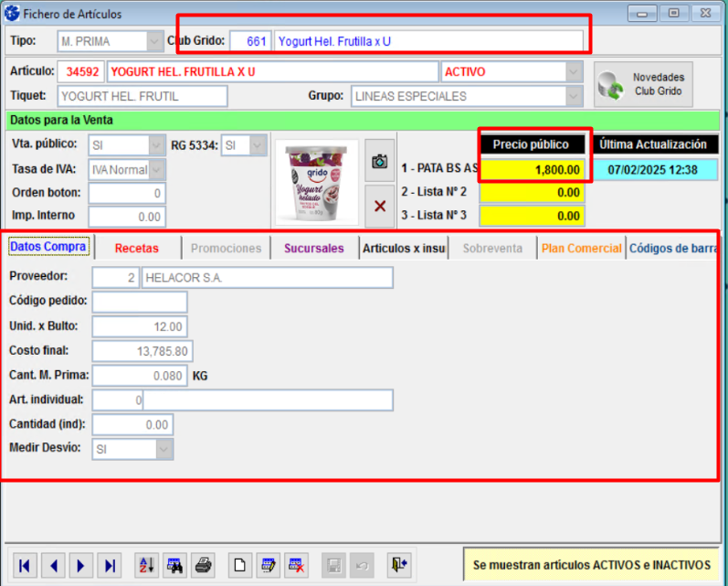Viewport: 728px width, 586px height.
Task: Click the Lista Nº 3 price field
Action: click(x=533, y=216)
